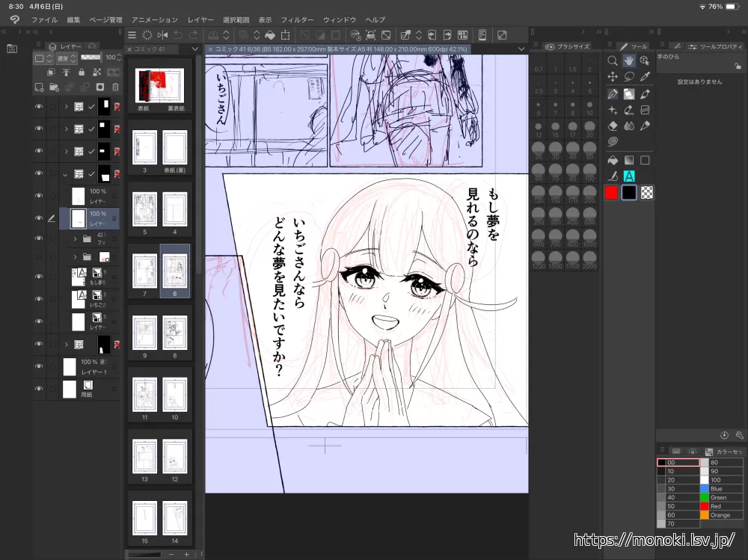Select the magnifier zoom tool
Viewport: 748px width, 560px height.
pos(613,61)
